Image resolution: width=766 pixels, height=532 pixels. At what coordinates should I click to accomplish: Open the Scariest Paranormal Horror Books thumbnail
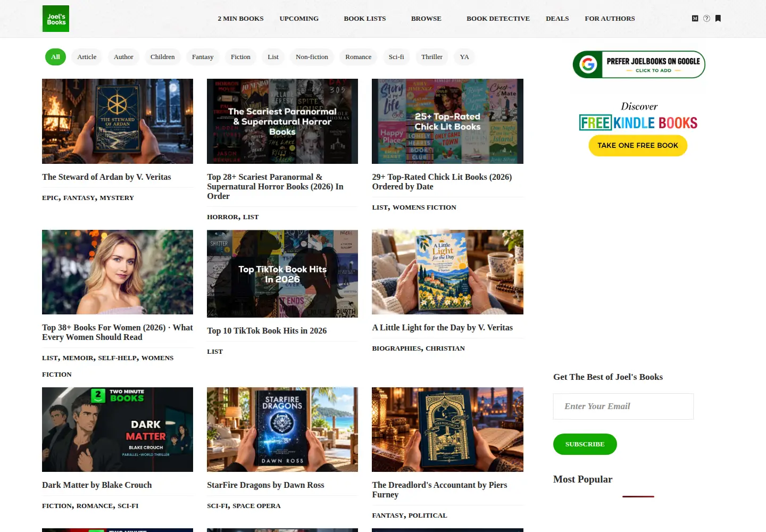point(282,121)
